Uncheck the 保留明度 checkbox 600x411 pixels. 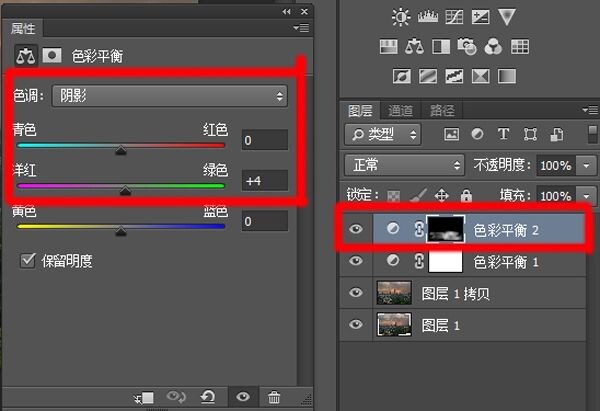(28, 261)
